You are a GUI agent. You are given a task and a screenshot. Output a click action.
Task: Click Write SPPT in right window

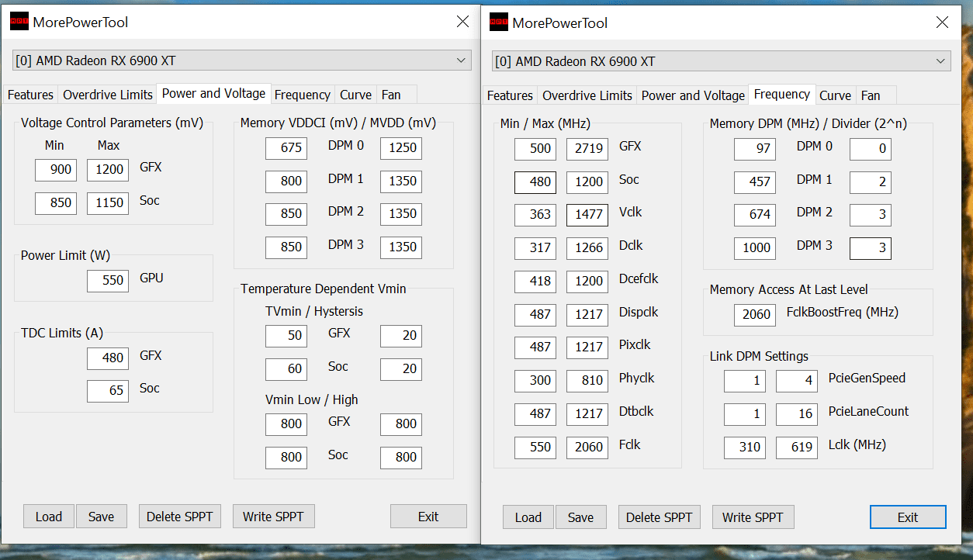point(753,517)
